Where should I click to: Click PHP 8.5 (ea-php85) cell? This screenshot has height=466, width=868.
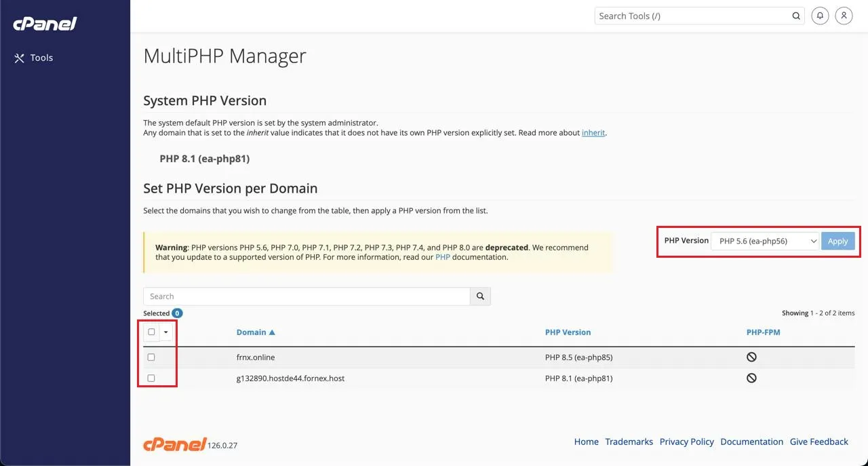coord(578,357)
